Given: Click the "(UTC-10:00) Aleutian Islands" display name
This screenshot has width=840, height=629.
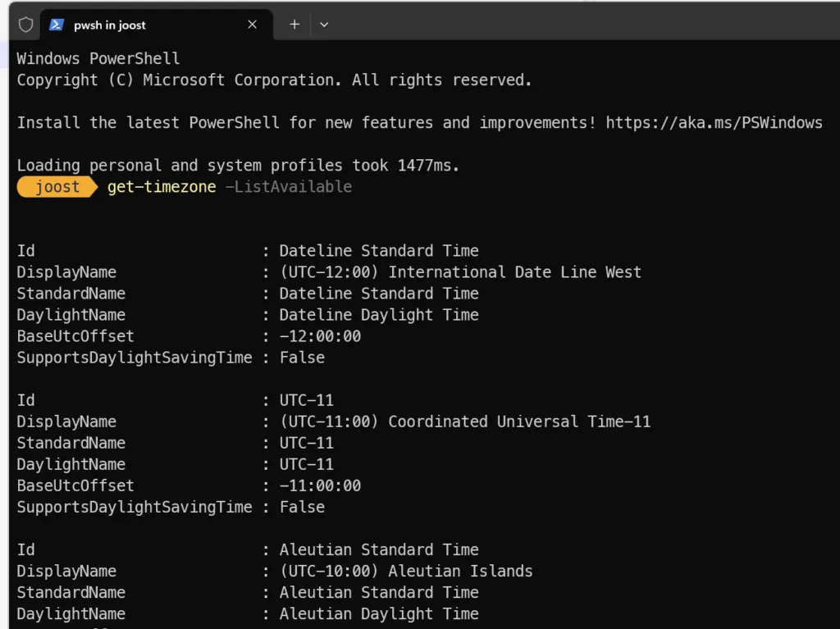Looking at the screenshot, I should [406, 571].
